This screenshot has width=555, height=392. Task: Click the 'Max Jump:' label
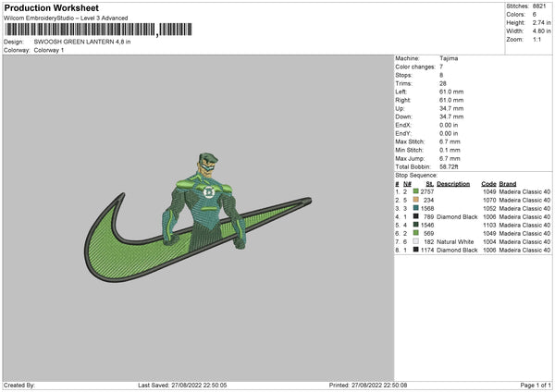[x=410, y=158]
